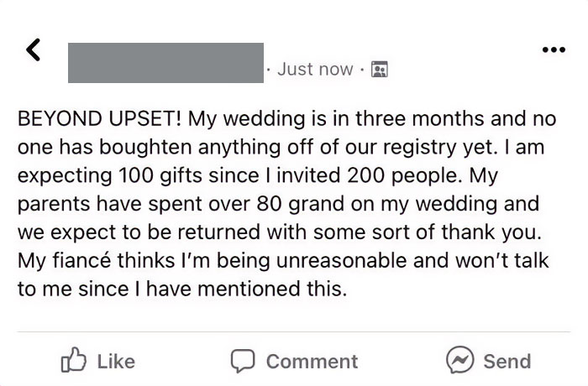Tap the Messenger Send icon
Image resolution: width=588 pixels, height=386 pixels.
(460, 361)
